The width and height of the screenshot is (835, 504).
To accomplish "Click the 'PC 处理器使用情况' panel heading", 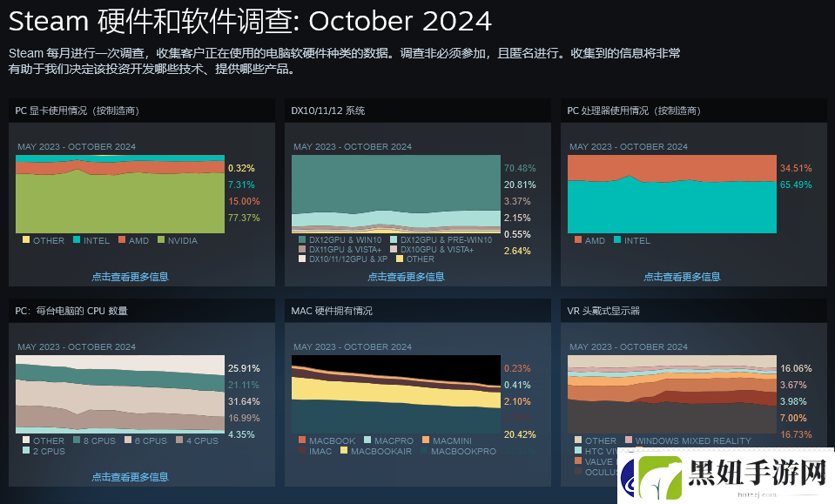I will 634,111.
